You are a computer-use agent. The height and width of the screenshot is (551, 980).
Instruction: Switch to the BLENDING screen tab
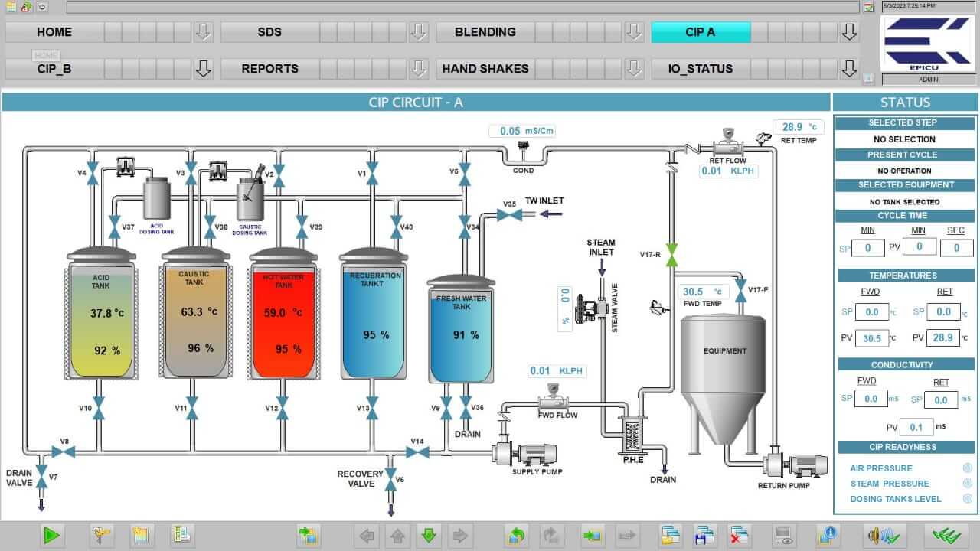point(485,32)
